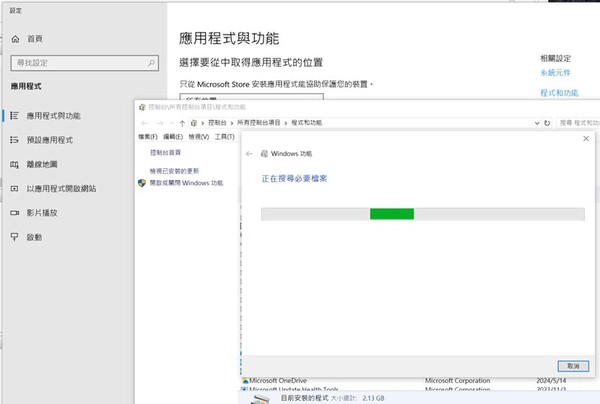Click the 首頁 home icon in Settings
This screenshot has width=600, height=404.
(x=16, y=39)
